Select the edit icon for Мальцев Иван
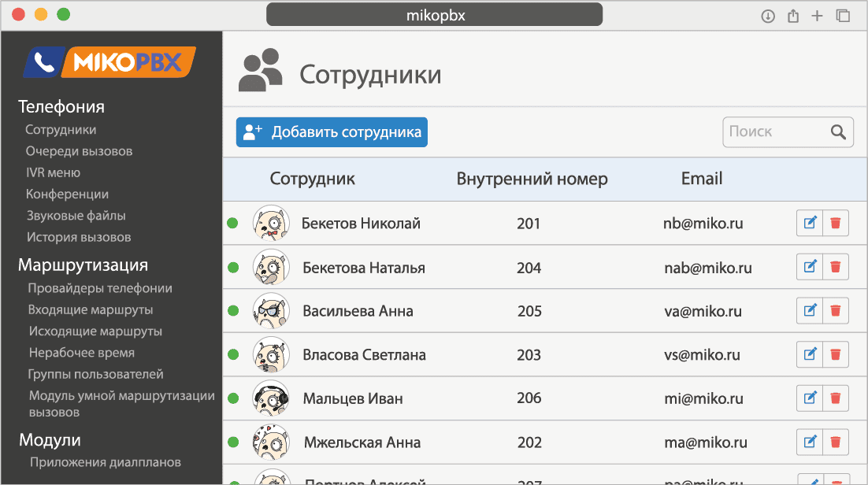This screenshot has width=868, height=485. (x=810, y=398)
